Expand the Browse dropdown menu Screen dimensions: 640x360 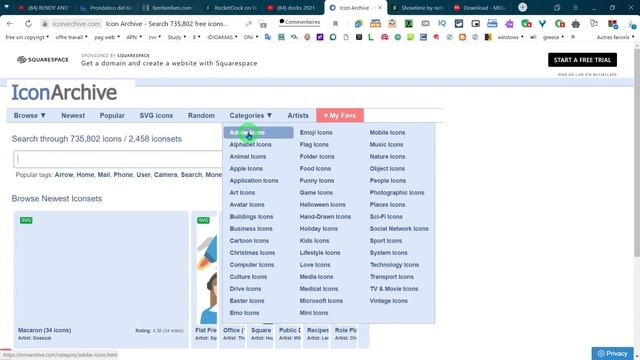30,116
